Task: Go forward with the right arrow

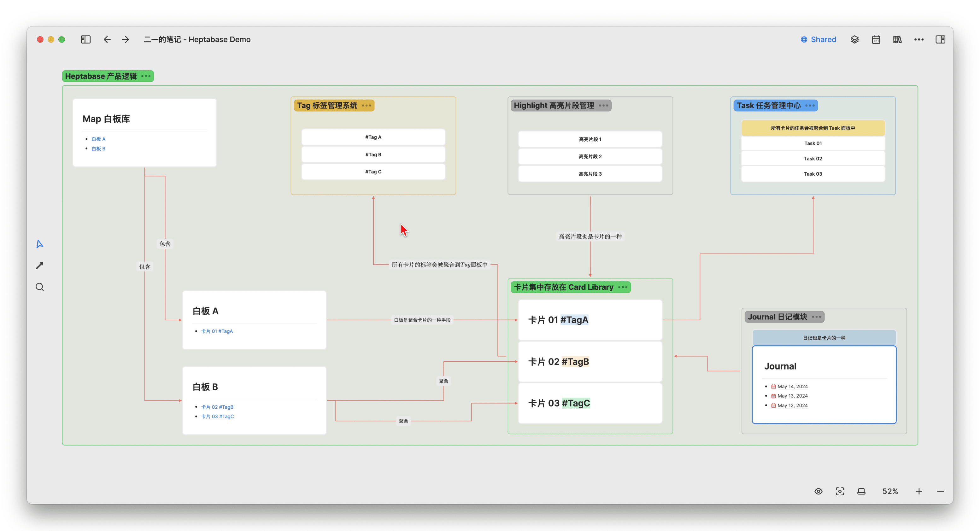Action: point(126,39)
